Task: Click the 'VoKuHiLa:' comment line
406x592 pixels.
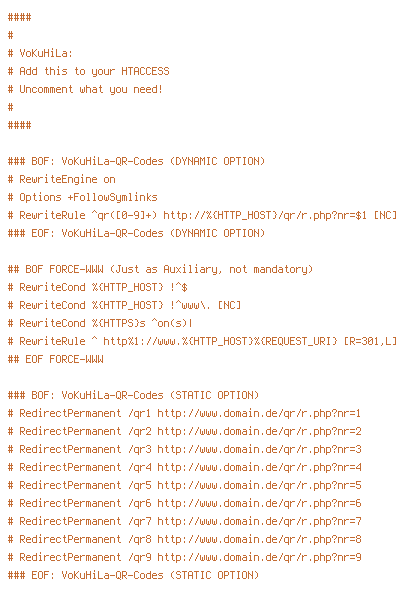Action: click(x=40, y=53)
